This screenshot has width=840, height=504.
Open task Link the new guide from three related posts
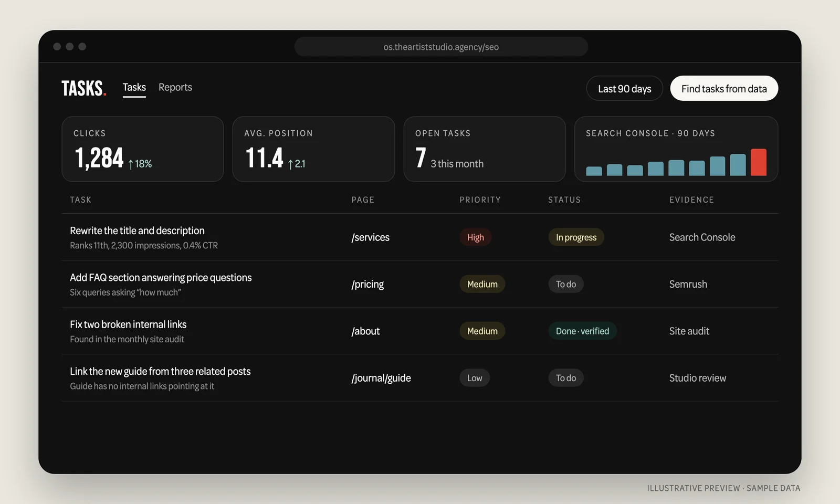coord(160,371)
